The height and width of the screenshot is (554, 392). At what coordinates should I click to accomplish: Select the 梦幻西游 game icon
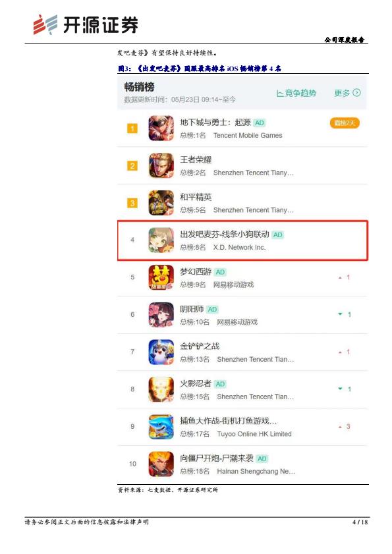click(x=161, y=277)
